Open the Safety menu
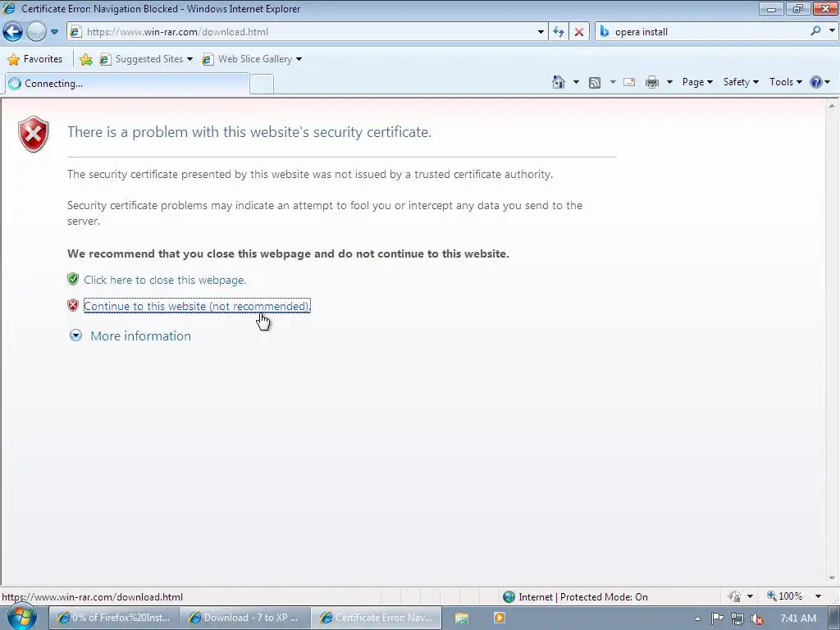840x630 pixels. [x=741, y=82]
